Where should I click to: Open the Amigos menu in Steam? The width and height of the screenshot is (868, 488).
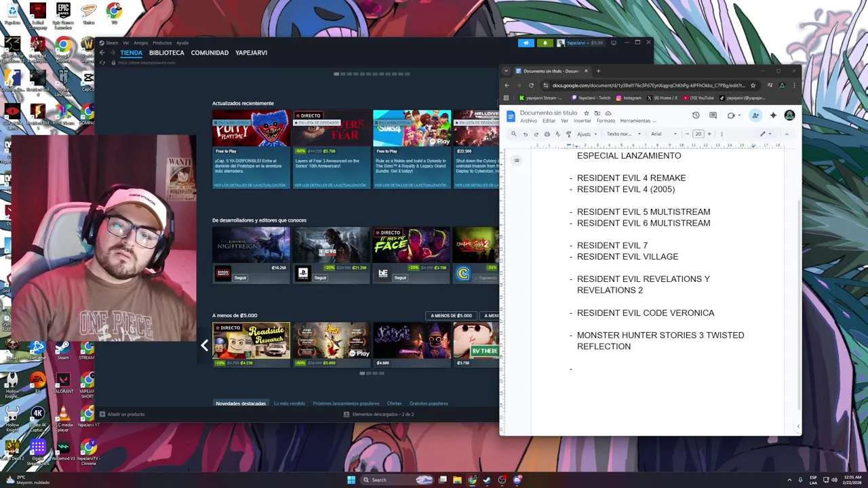[x=141, y=43]
